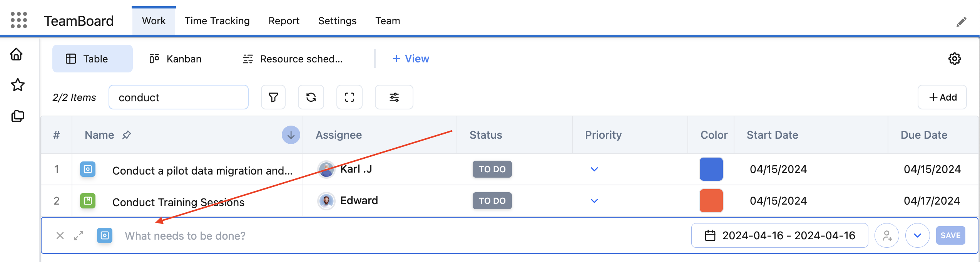Open Favorites star icon in sidebar
The width and height of the screenshot is (980, 262).
(x=18, y=85)
